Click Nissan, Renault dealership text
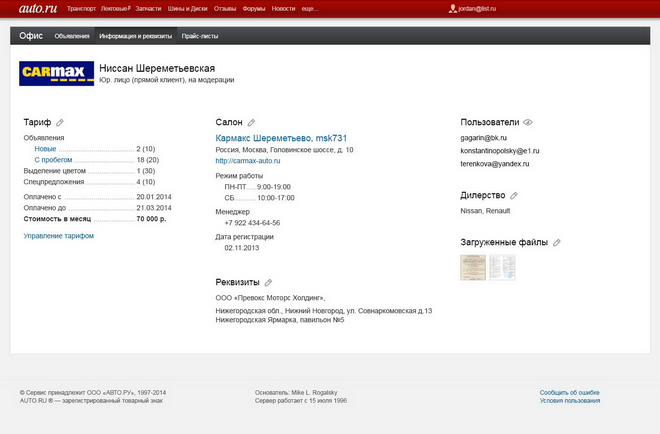The height and width of the screenshot is (434, 660). pyautogui.click(x=485, y=211)
